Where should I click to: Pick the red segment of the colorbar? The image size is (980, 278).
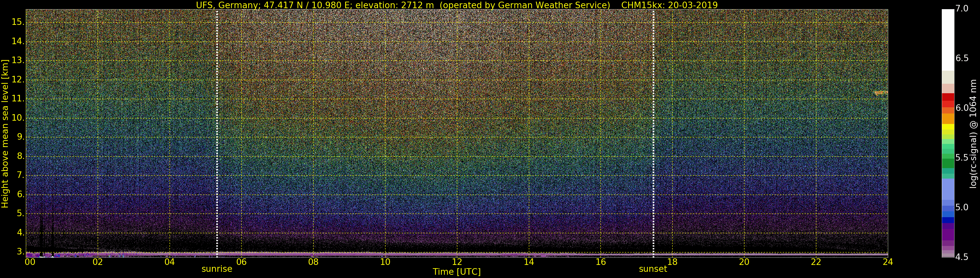click(x=948, y=100)
